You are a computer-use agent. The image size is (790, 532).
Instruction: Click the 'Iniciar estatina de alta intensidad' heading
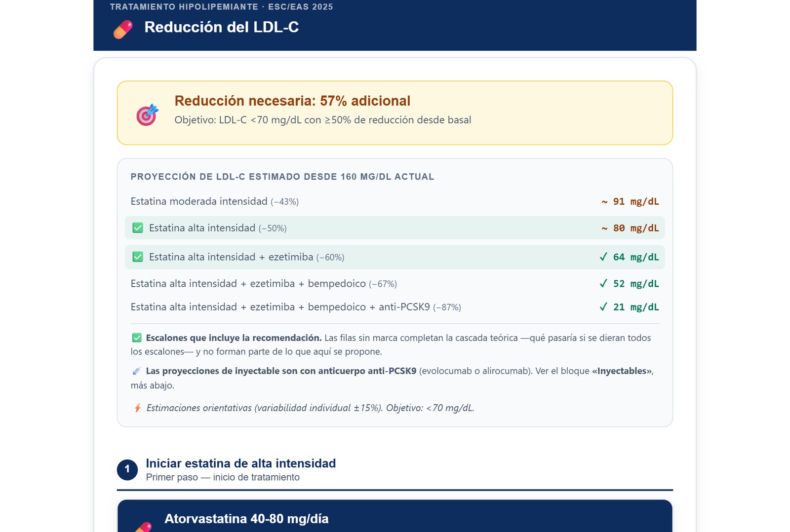(241, 463)
